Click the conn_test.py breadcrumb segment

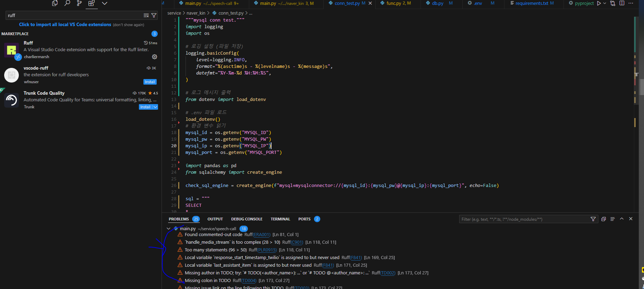coord(231,13)
